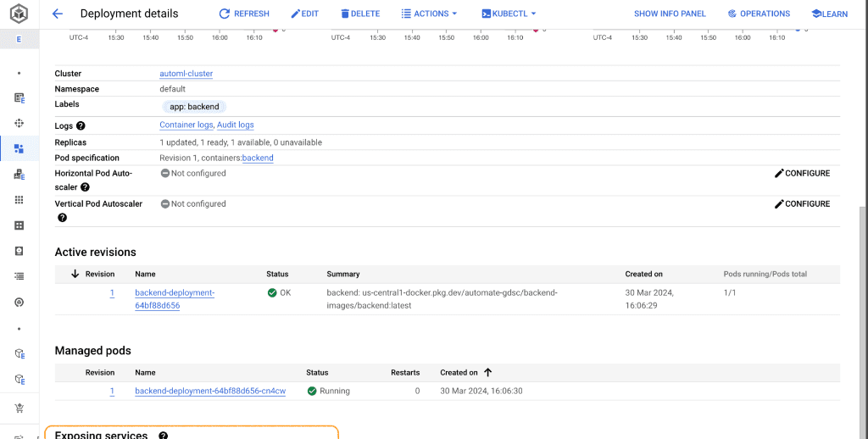Image resolution: width=868 pixels, height=439 pixels.
Task: Click the Delete deployment button
Action: pyautogui.click(x=360, y=14)
